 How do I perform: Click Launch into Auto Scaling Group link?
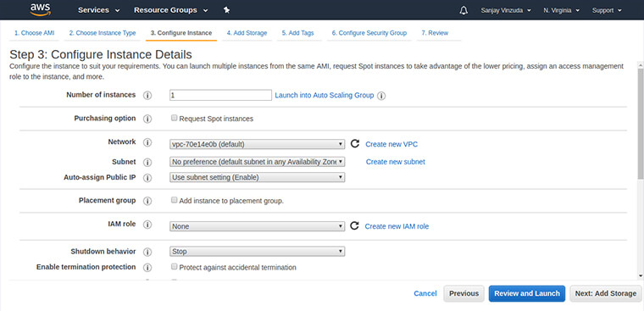pos(325,95)
